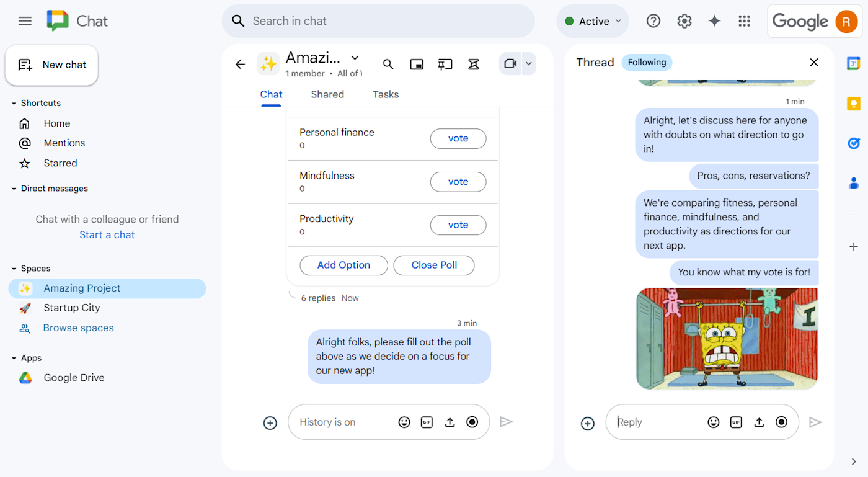The width and height of the screenshot is (868, 477).
Task: Collapse the Shortcuts section
Action: [x=14, y=103]
